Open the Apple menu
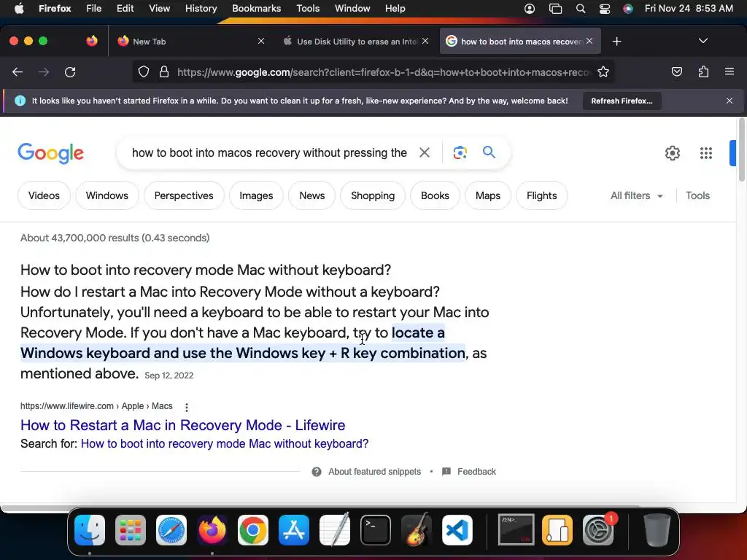The height and width of the screenshot is (560, 747). coord(19,8)
